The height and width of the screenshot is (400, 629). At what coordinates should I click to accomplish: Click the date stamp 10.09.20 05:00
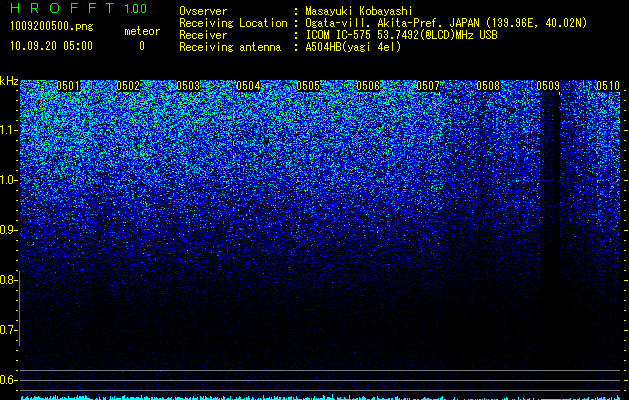pos(51,46)
